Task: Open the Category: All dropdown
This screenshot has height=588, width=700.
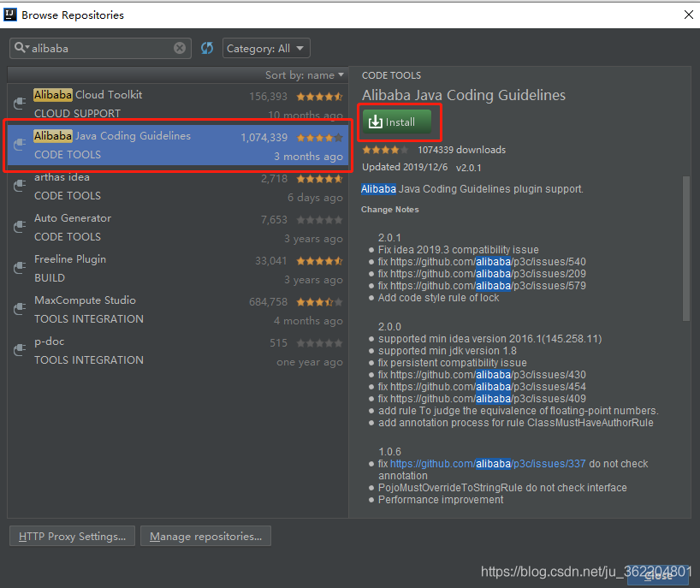Action: [x=266, y=48]
